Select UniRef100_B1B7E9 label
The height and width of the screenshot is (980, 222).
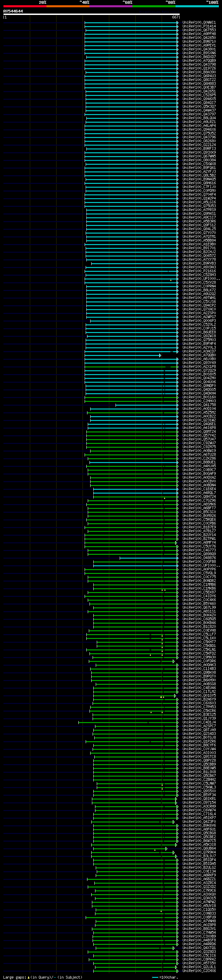(x=199, y=527)
